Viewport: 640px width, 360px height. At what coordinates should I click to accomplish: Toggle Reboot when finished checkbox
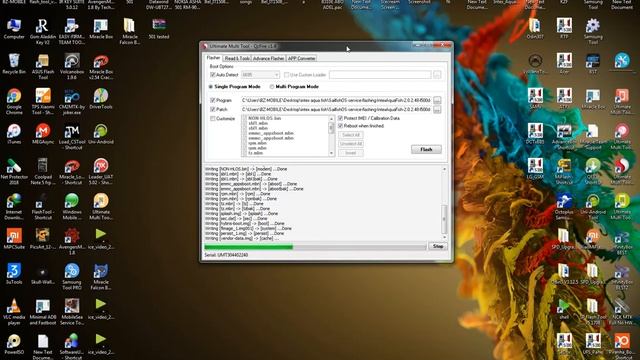[340, 126]
